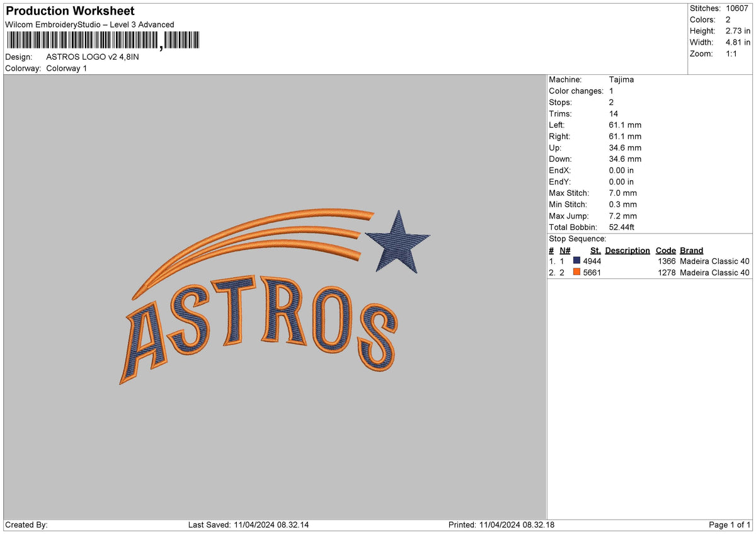
Task: Click the EndX value 0.00 in
Action: click(x=621, y=170)
